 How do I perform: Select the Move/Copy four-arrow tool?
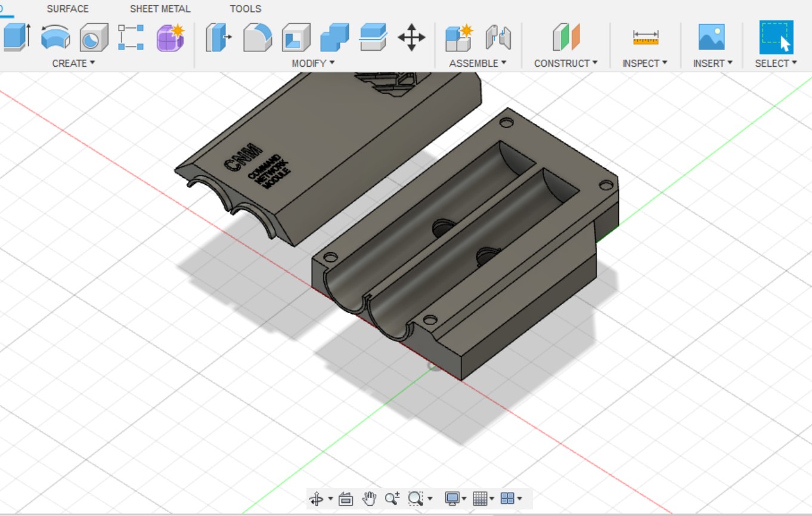coord(411,38)
